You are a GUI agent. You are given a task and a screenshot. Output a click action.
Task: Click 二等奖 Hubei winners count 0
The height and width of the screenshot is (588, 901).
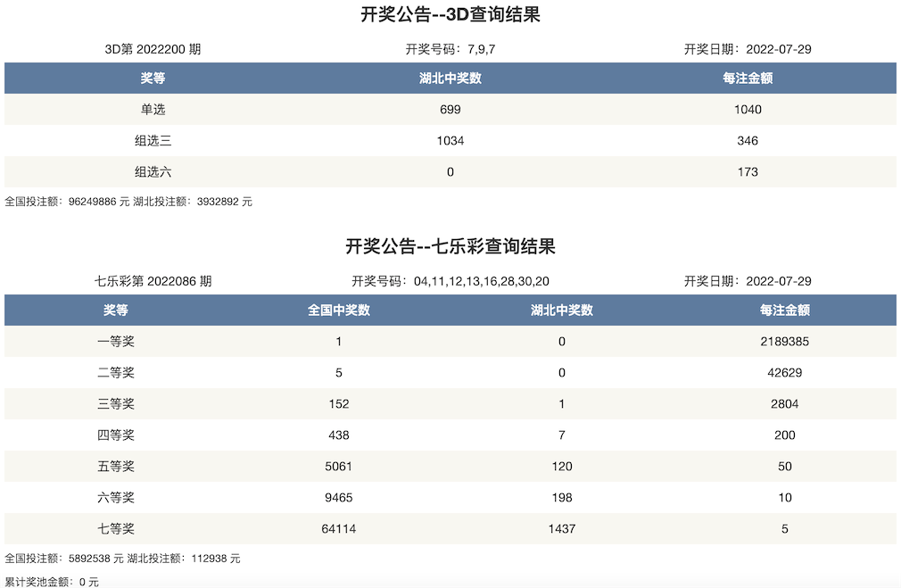tap(561, 372)
